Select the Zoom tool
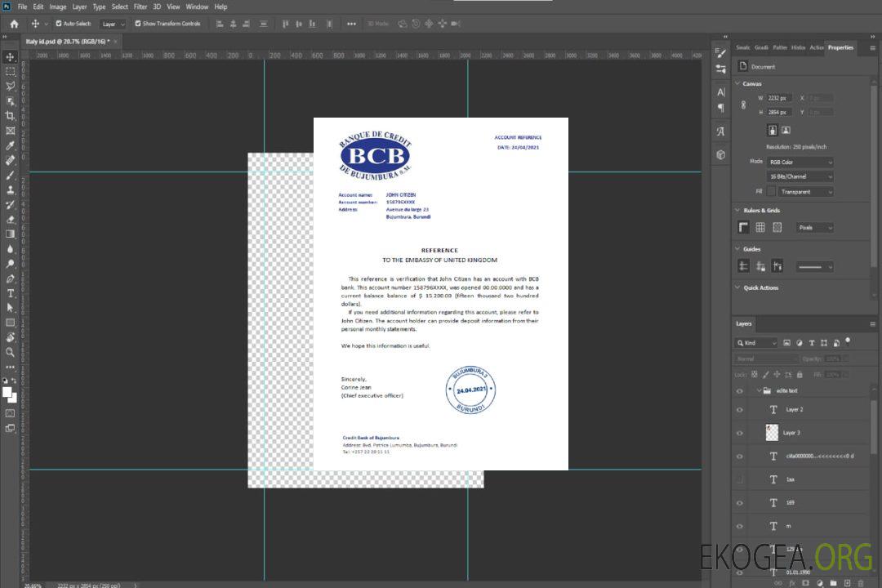This screenshot has width=882, height=588. [x=11, y=352]
